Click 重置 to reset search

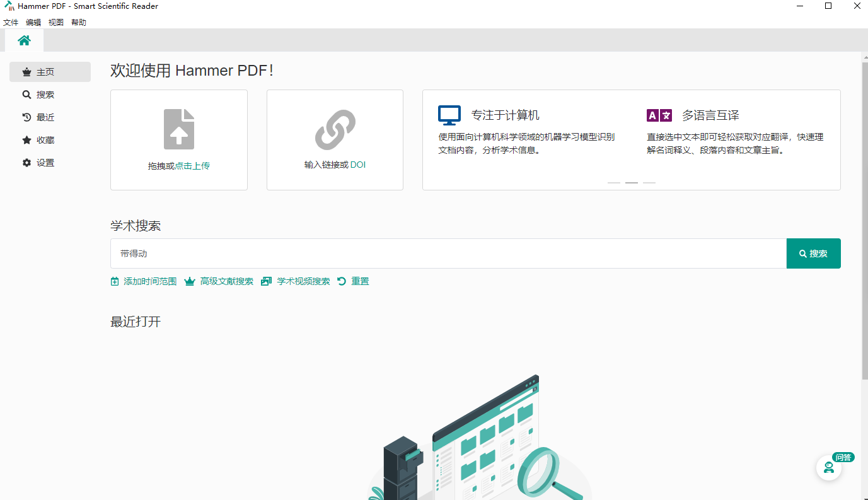(361, 281)
